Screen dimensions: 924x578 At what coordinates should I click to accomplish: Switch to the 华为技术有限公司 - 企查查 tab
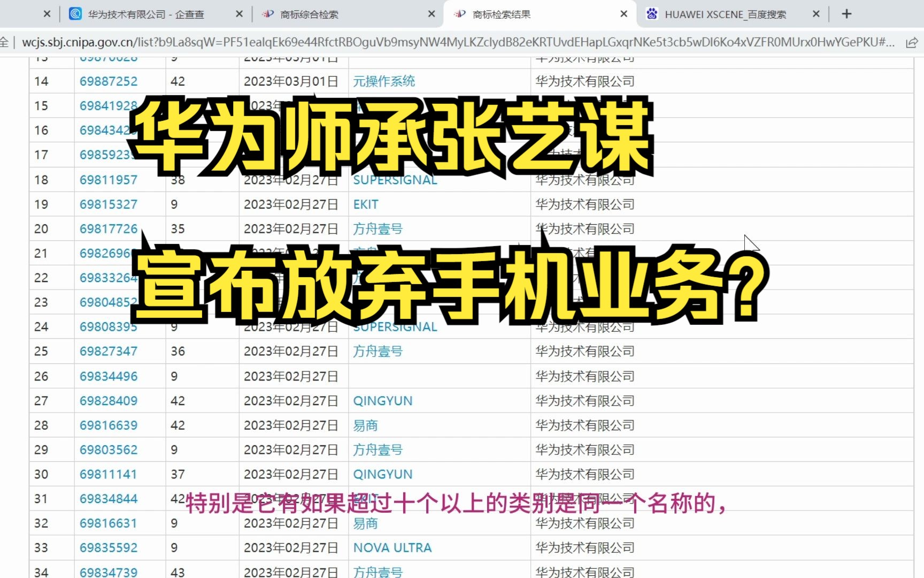[146, 14]
